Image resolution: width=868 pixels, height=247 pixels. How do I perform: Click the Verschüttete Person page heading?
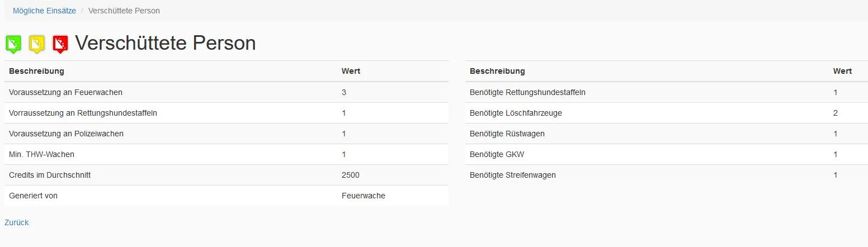pyautogui.click(x=165, y=43)
